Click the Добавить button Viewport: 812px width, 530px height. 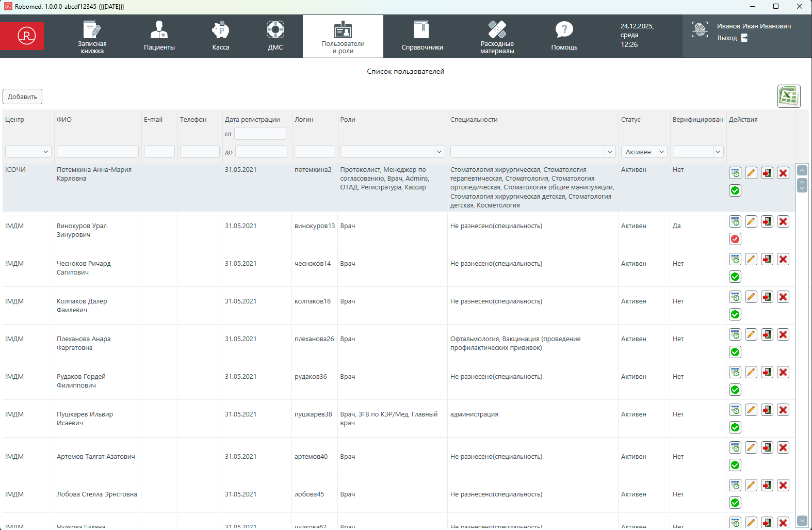pyautogui.click(x=22, y=97)
